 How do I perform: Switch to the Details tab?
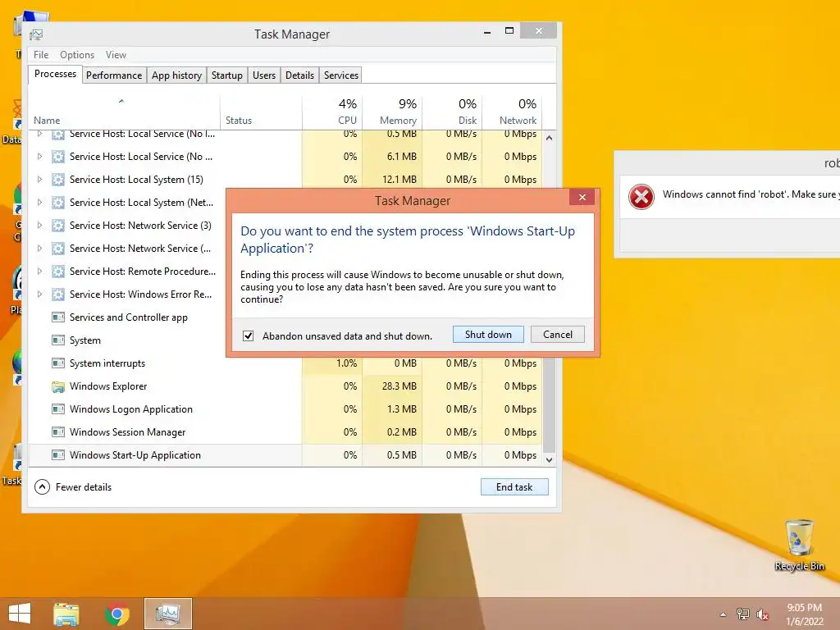[x=300, y=75]
